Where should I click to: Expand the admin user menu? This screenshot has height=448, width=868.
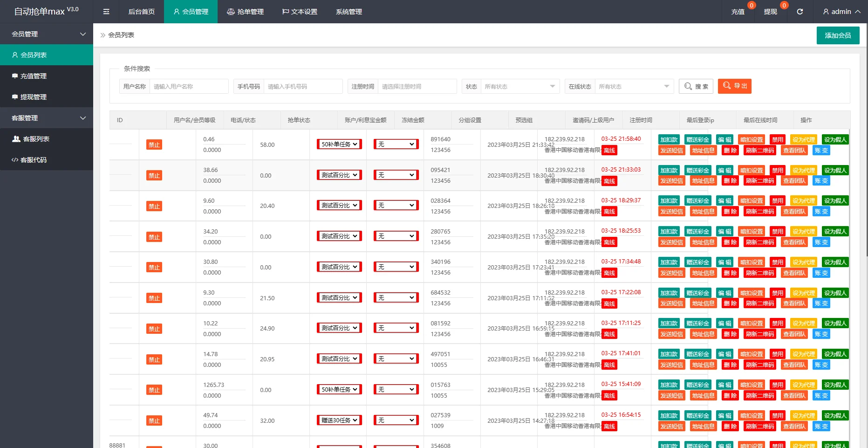[841, 12]
